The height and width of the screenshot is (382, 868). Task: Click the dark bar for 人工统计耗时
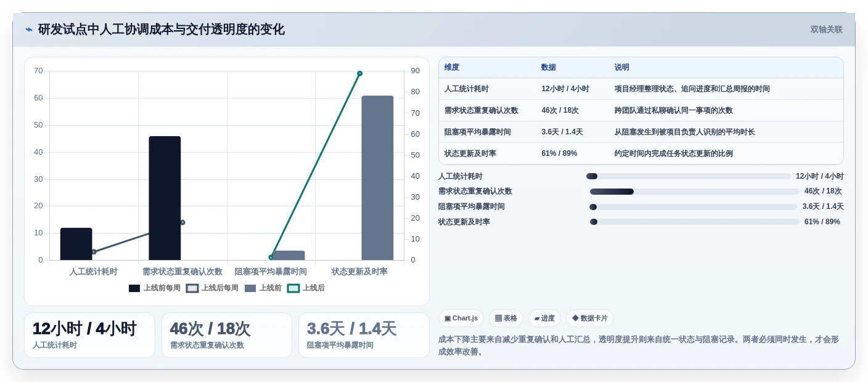click(76, 244)
